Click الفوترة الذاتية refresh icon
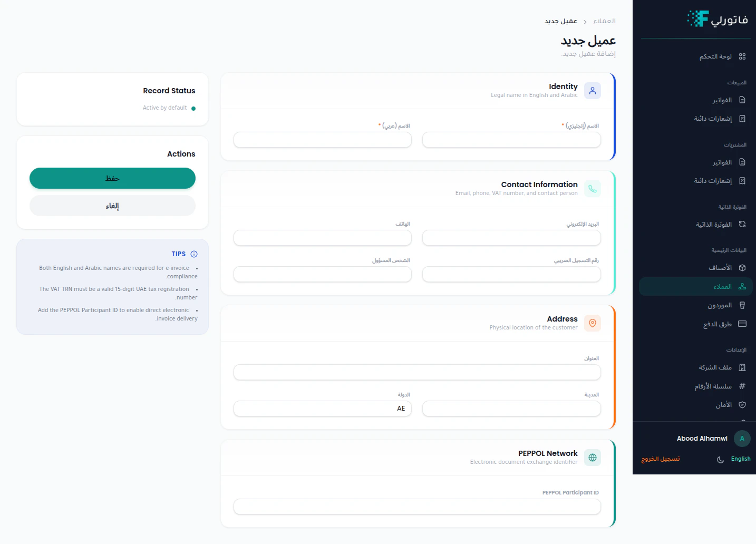756x544 pixels. (742, 225)
